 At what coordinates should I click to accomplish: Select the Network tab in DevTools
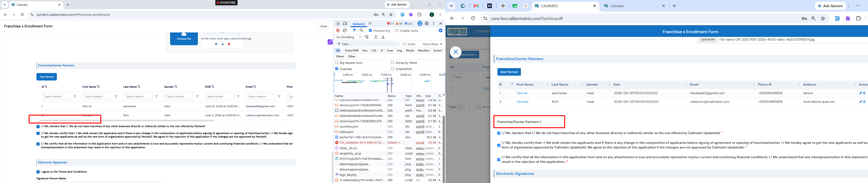[x=358, y=24]
